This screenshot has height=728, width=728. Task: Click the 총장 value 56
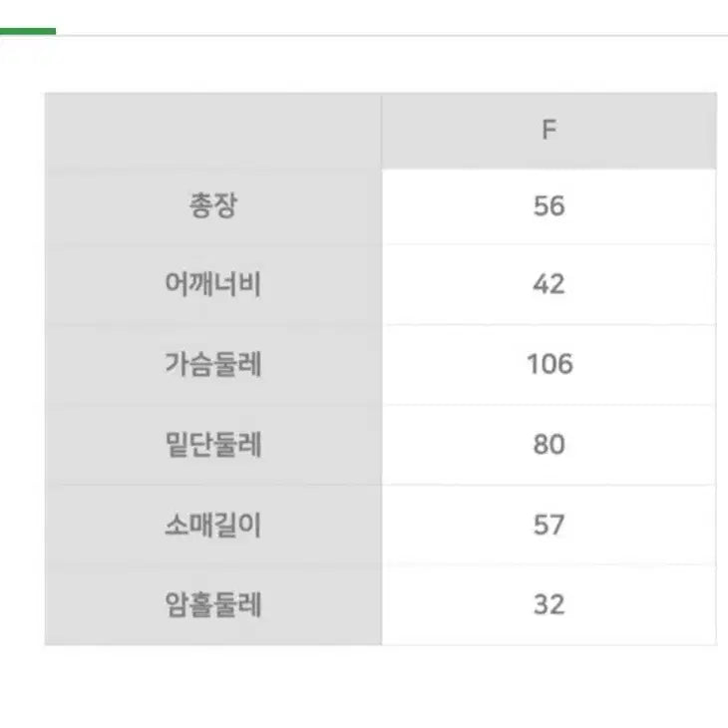point(548,206)
